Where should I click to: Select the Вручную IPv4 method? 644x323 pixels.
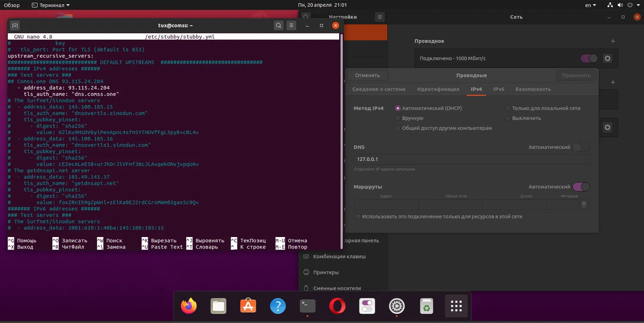coord(398,118)
